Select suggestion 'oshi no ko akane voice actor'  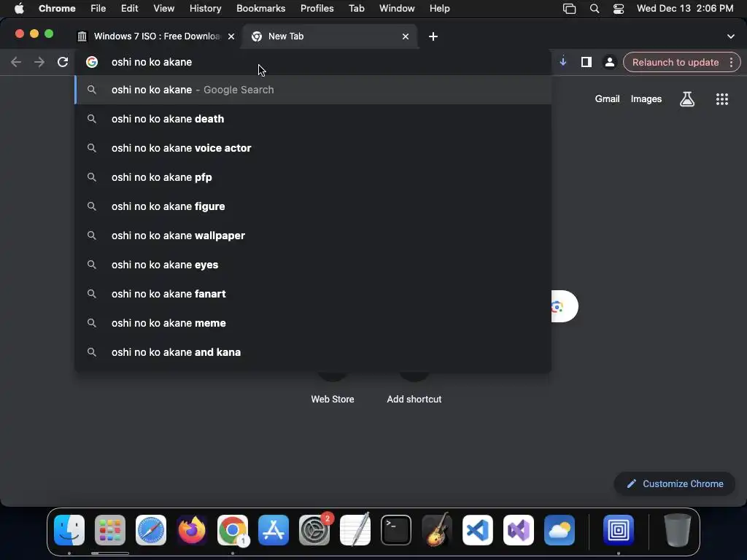[x=313, y=148]
